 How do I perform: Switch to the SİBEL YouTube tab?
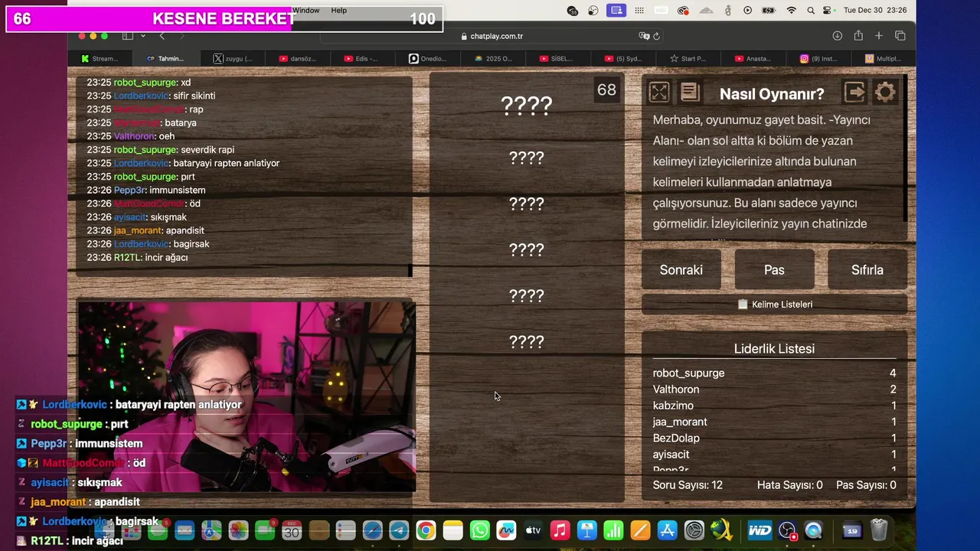click(x=560, y=58)
